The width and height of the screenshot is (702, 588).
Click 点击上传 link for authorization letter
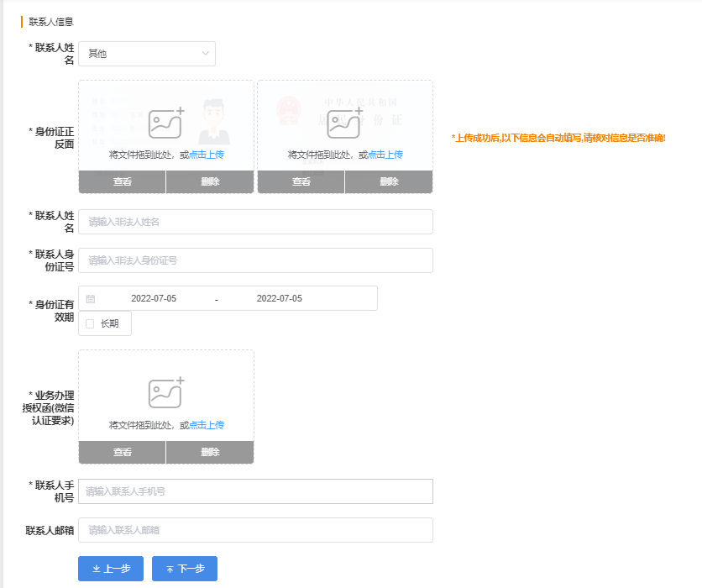[207, 425]
